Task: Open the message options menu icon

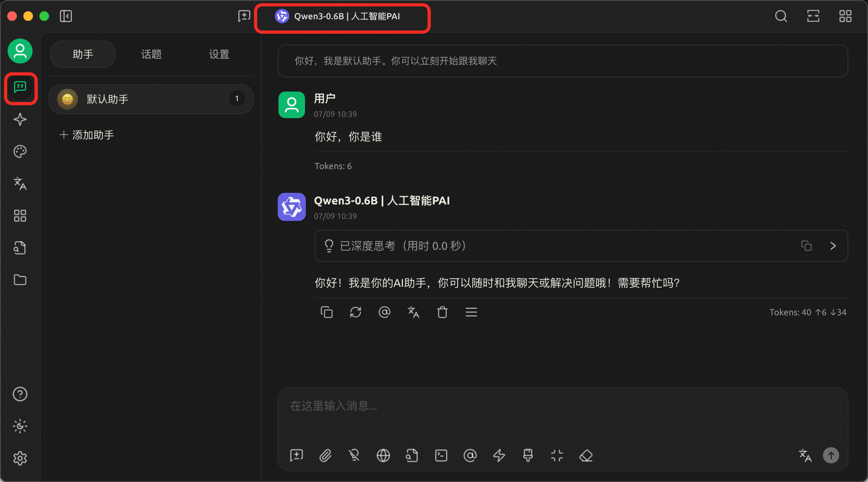Action: click(x=471, y=312)
